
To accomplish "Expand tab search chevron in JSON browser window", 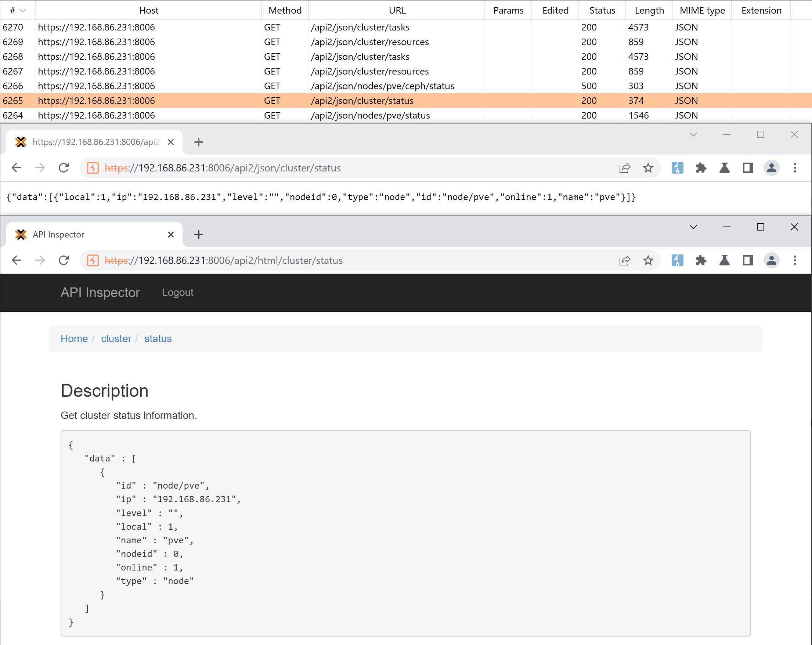I will click(x=693, y=134).
